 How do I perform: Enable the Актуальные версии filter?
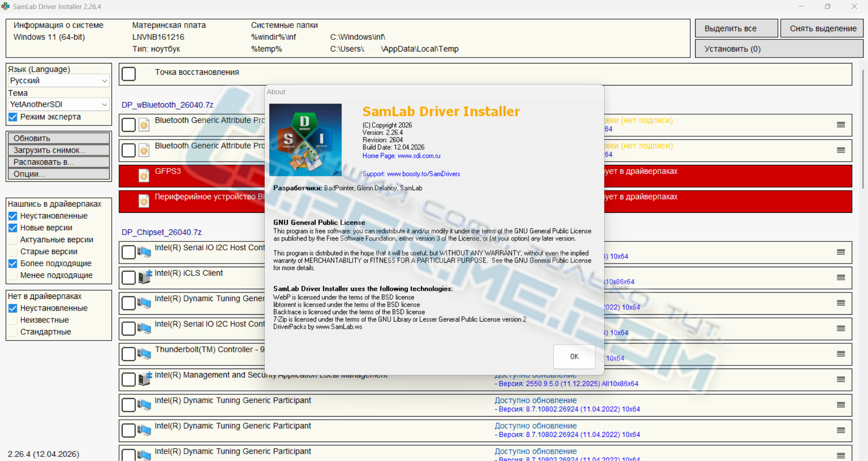[13, 240]
